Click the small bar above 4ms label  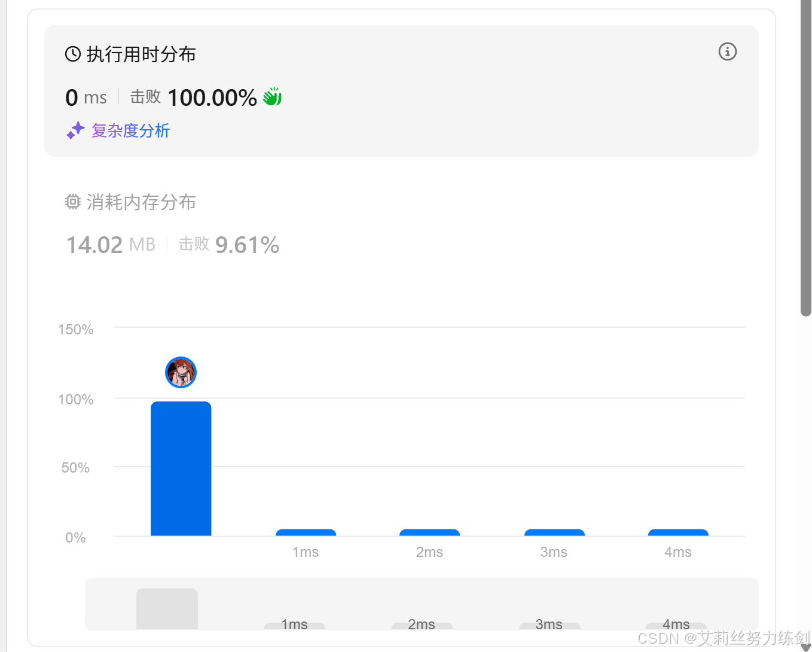pos(678,532)
